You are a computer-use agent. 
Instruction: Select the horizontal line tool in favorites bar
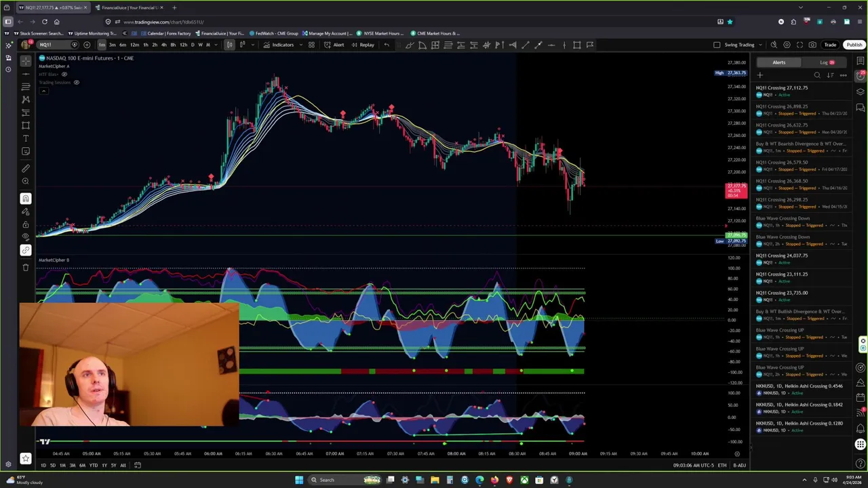551,45
